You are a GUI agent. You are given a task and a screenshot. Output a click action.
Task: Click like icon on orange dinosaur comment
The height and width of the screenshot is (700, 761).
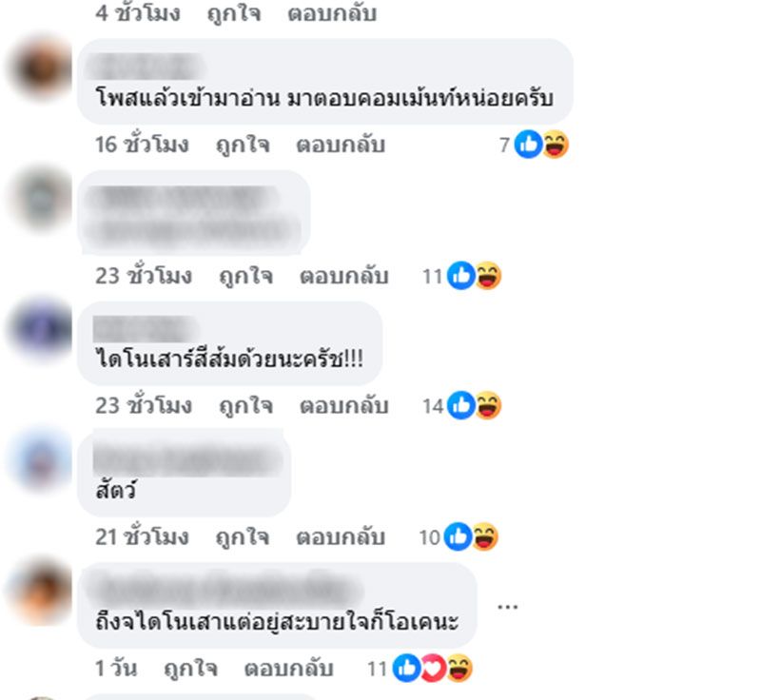[460, 405]
